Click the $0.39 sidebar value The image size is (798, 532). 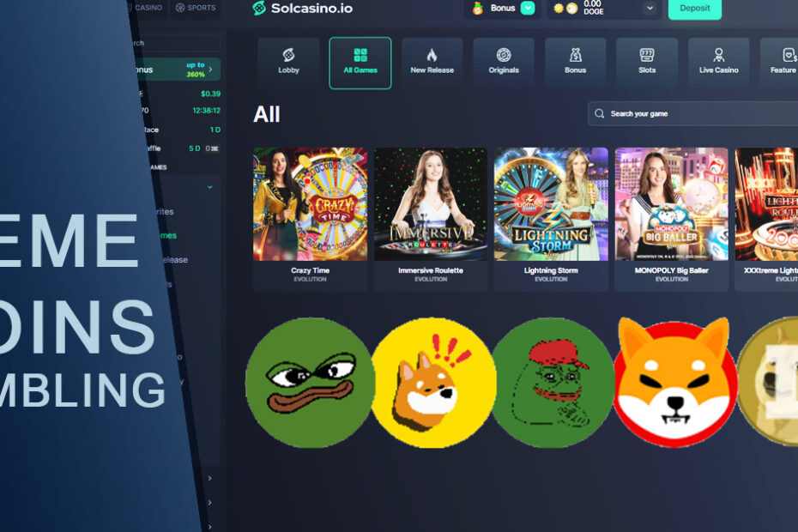[211, 94]
